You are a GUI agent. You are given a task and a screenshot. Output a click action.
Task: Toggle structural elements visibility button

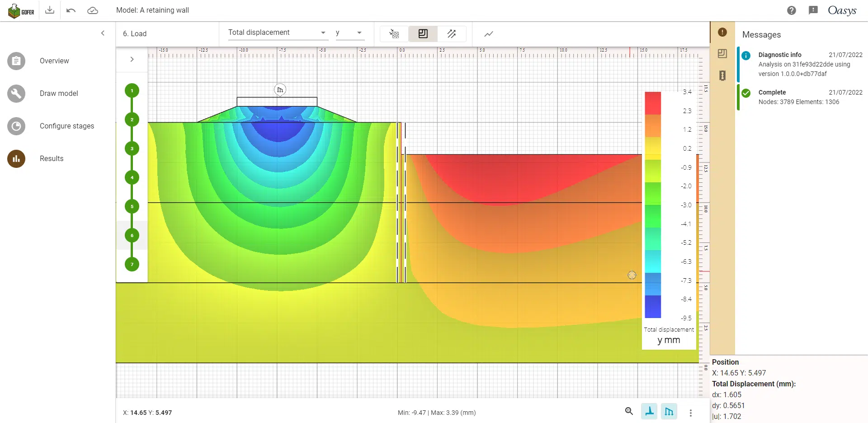pos(649,411)
